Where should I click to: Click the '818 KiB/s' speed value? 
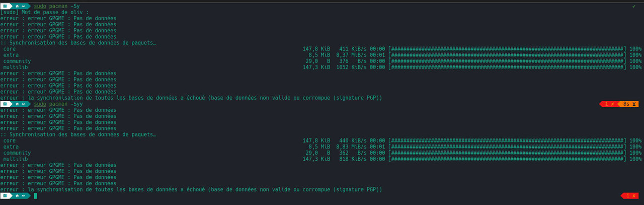(352, 159)
